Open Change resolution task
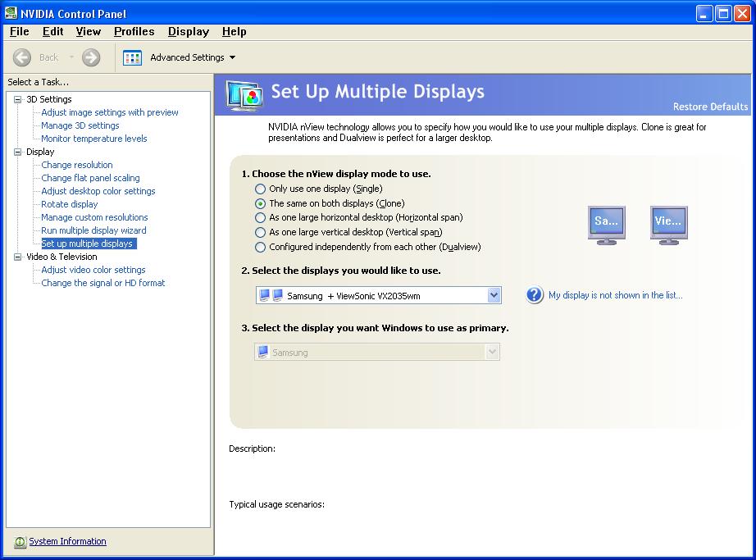Image resolution: width=756 pixels, height=560 pixels. [77, 165]
